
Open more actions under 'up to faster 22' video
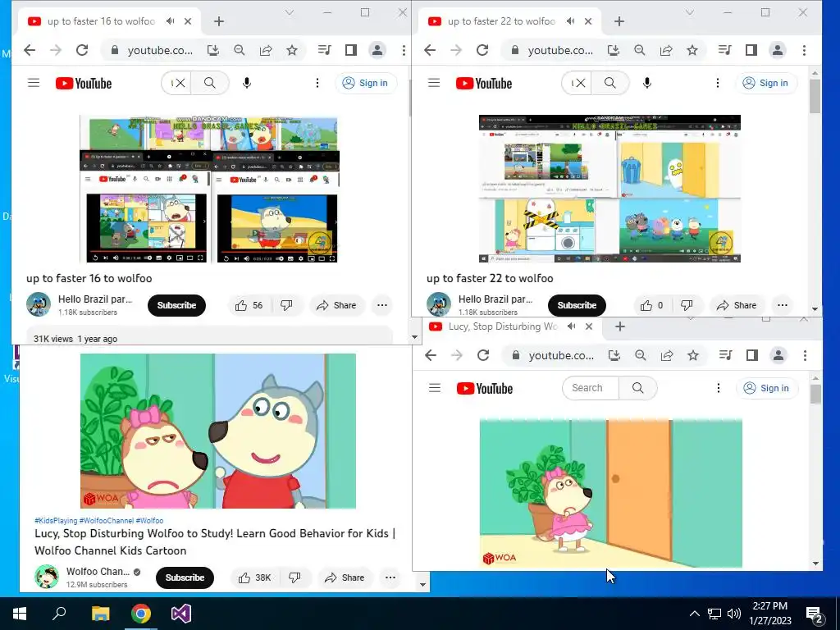783,305
